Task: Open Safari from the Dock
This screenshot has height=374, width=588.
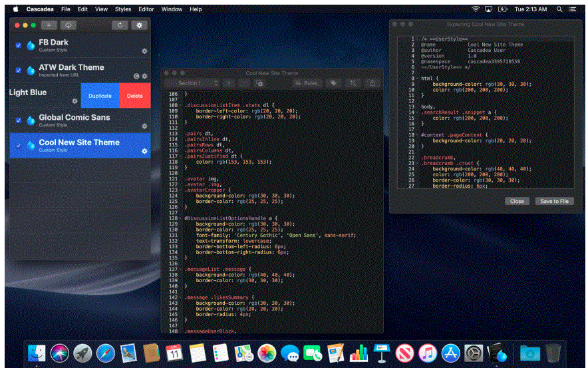Action: point(105,353)
